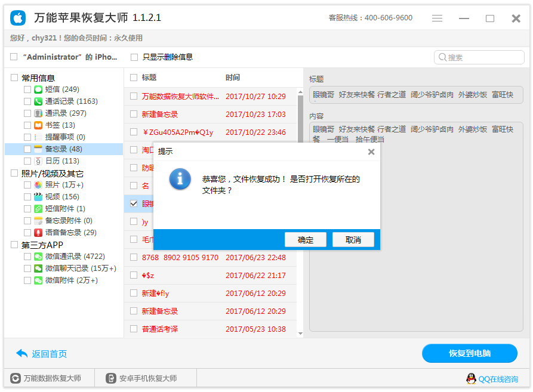Click the colorful Photos icon
Screen dimensions: 533x392
38,185
